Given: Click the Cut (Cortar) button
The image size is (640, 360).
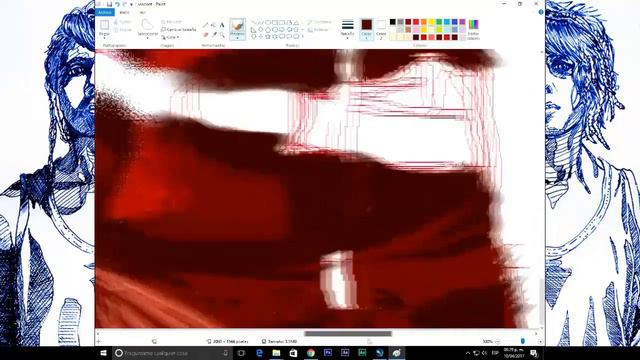Looking at the screenshot, I should point(123,22).
